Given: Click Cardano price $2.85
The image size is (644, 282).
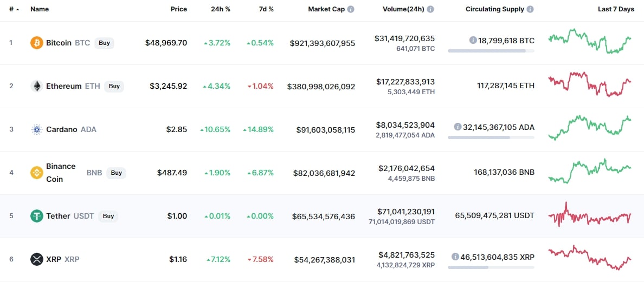Looking at the screenshot, I should coord(177,129).
